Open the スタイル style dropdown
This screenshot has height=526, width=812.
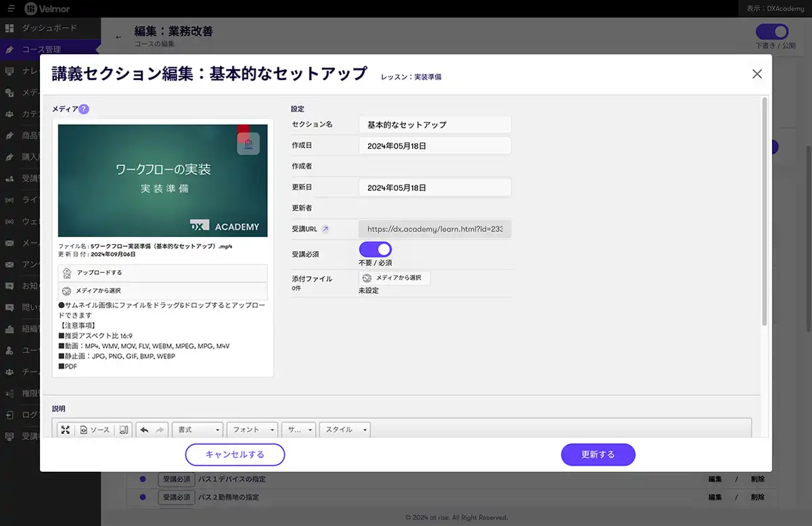point(344,430)
